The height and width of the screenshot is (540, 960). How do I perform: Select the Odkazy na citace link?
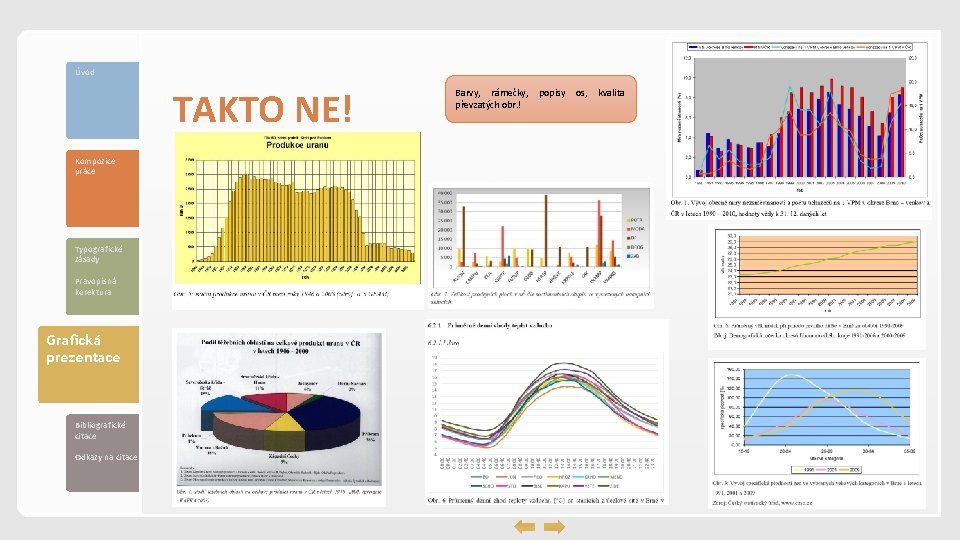click(x=106, y=457)
